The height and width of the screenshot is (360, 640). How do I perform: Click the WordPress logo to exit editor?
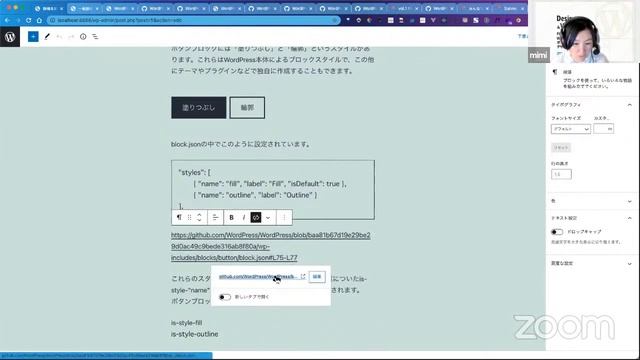pos(10,37)
